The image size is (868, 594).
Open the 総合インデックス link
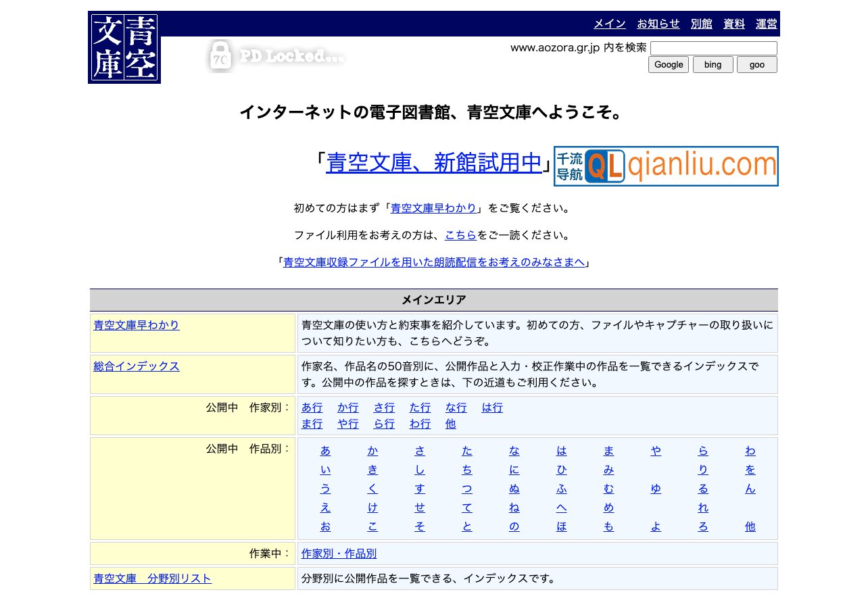click(137, 366)
